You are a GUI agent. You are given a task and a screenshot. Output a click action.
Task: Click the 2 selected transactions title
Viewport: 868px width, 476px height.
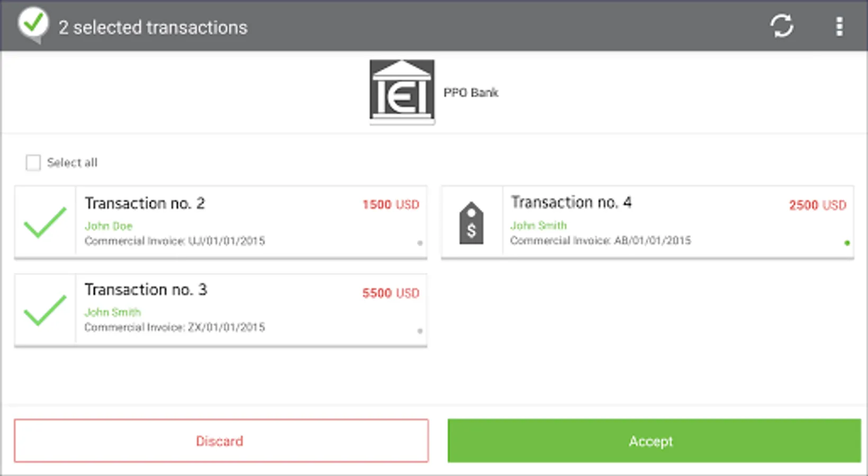[153, 28]
